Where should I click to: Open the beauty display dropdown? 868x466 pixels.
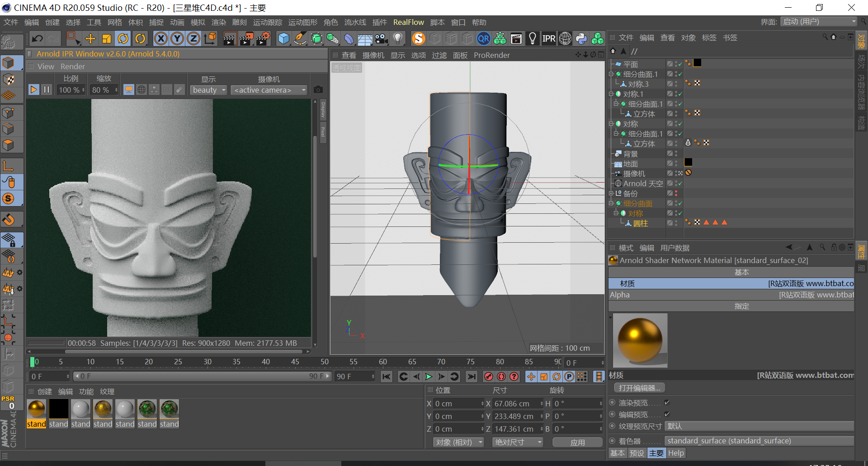click(x=208, y=89)
